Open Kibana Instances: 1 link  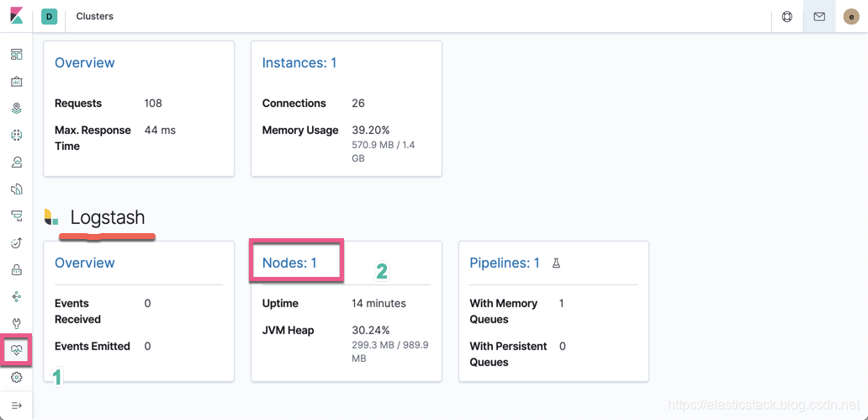pyautogui.click(x=299, y=62)
